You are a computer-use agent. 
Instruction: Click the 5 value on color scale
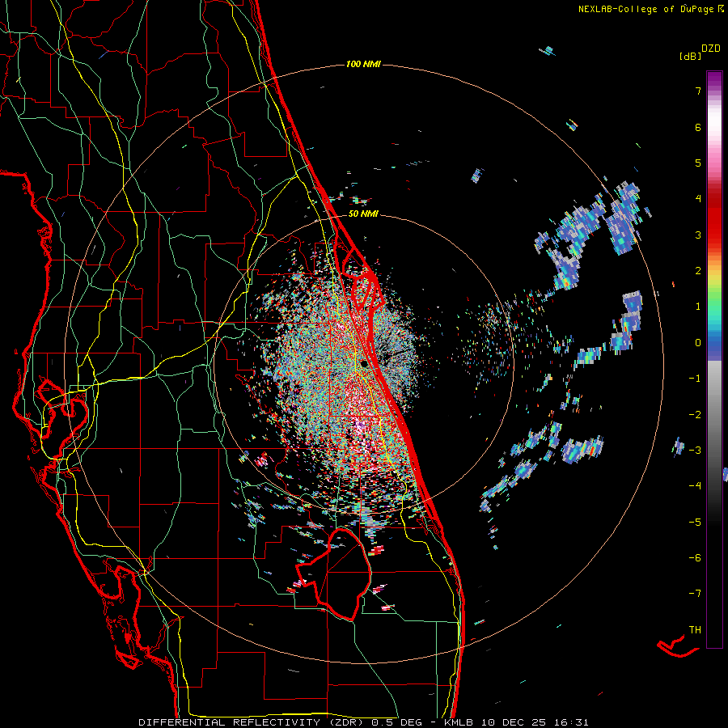point(698,163)
